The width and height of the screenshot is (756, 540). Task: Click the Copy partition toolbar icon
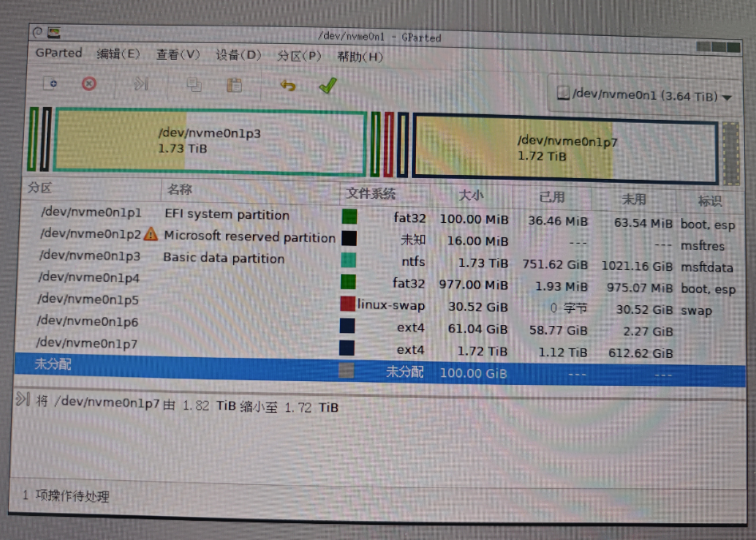(x=194, y=85)
